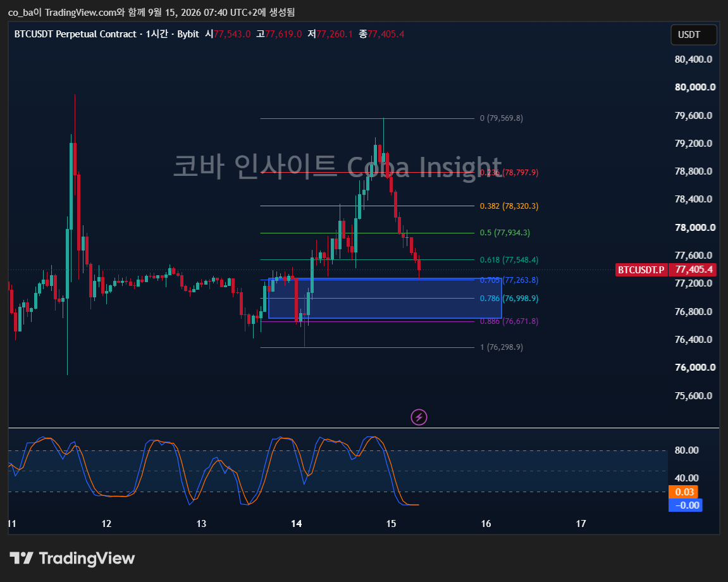The height and width of the screenshot is (582, 728).
Task: Click the open price 77,543.0 value
Action: pyautogui.click(x=232, y=34)
